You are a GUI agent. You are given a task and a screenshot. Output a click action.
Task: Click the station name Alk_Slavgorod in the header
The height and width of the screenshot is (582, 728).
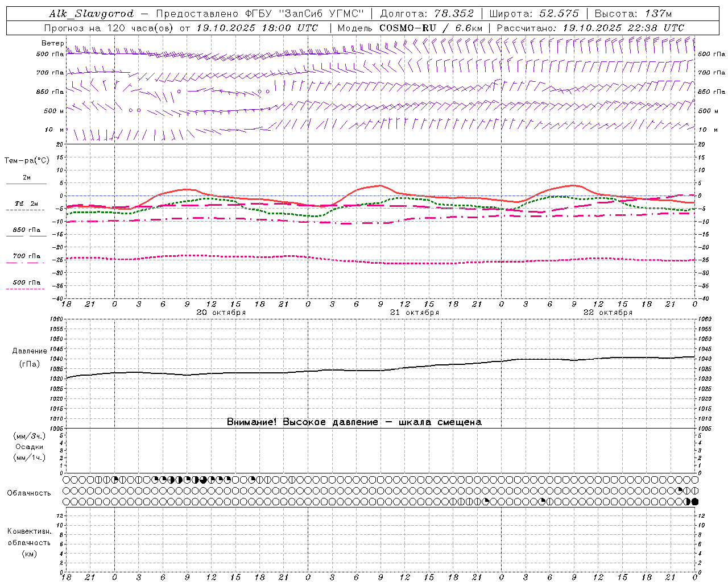[92, 14]
